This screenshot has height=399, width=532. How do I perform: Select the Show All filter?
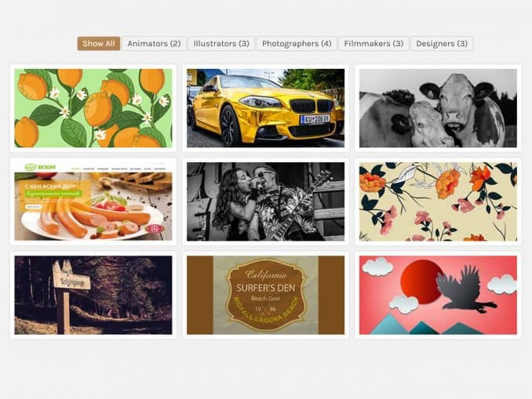click(98, 44)
